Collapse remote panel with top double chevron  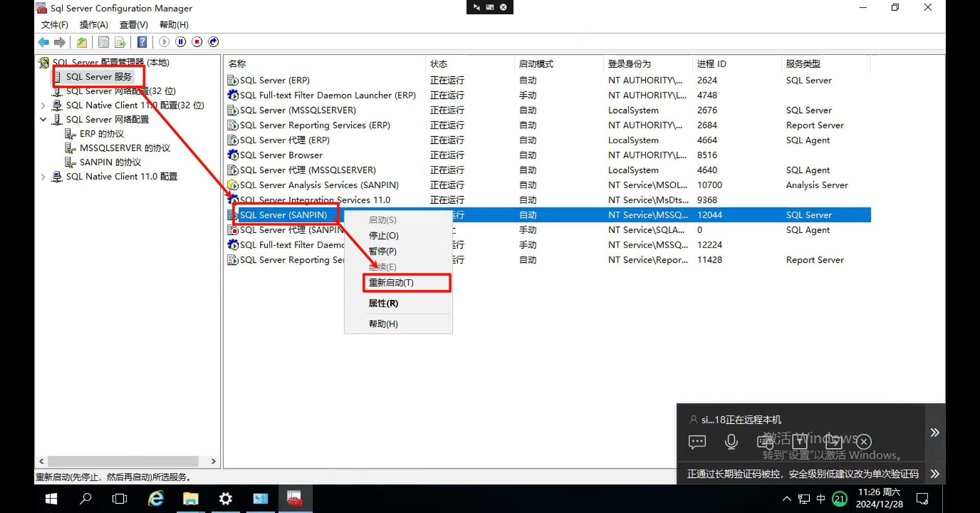pyautogui.click(x=935, y=433)
